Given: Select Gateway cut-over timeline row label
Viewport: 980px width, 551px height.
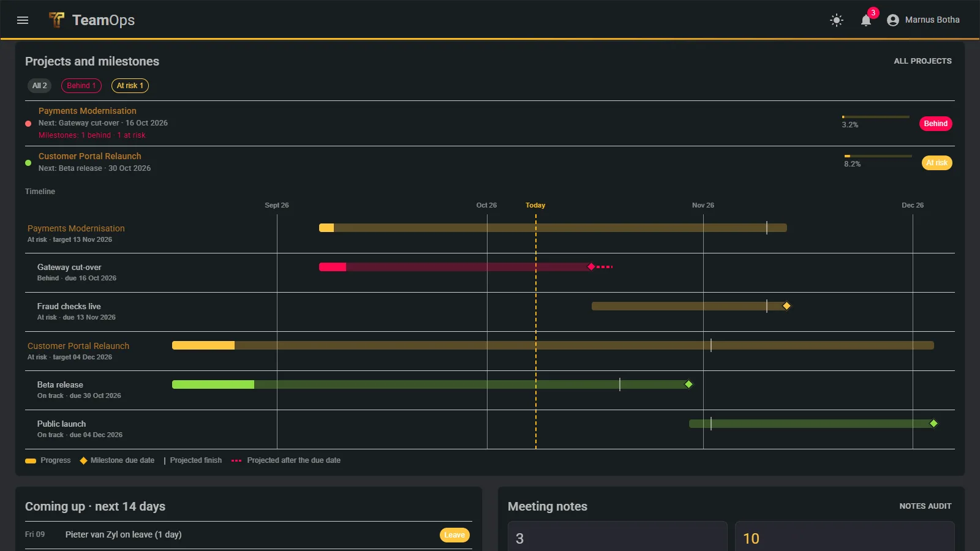Looking at the screenshot, I should coord(69,268).
